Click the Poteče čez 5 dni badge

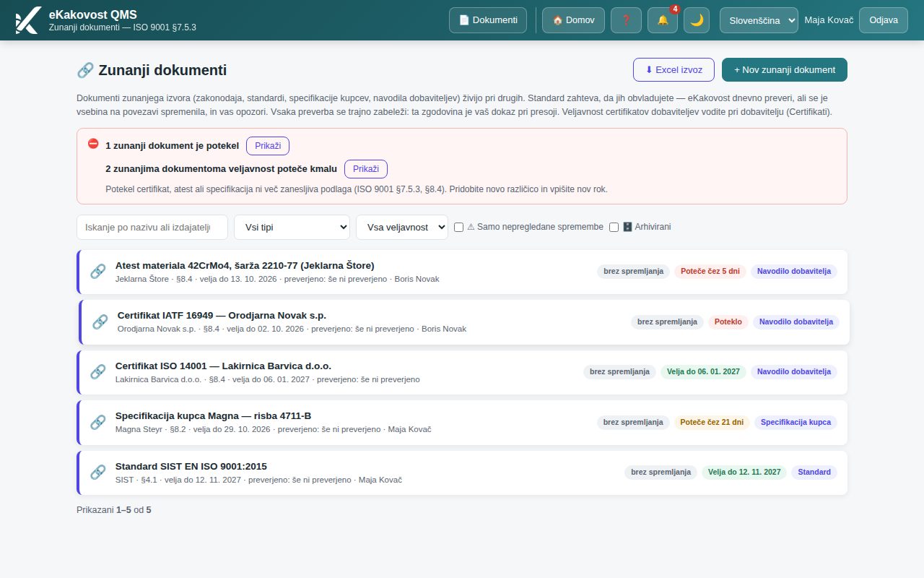tap(710, 272)
